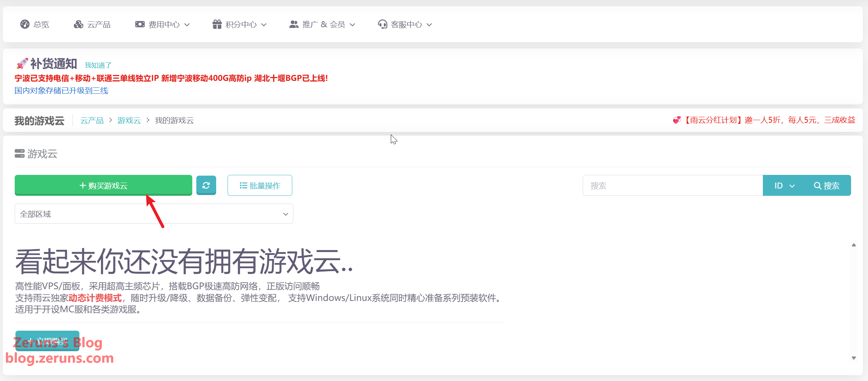Click the 云产品 cubes icon
Viewport: 868px width, 381px height.
(78, 24)
